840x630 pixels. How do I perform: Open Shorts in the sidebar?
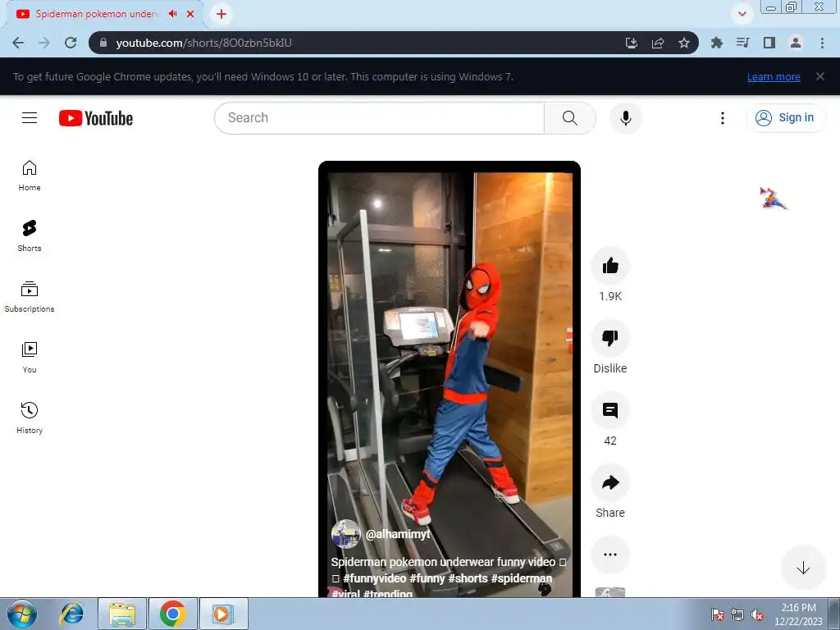[x=30, y=235]
